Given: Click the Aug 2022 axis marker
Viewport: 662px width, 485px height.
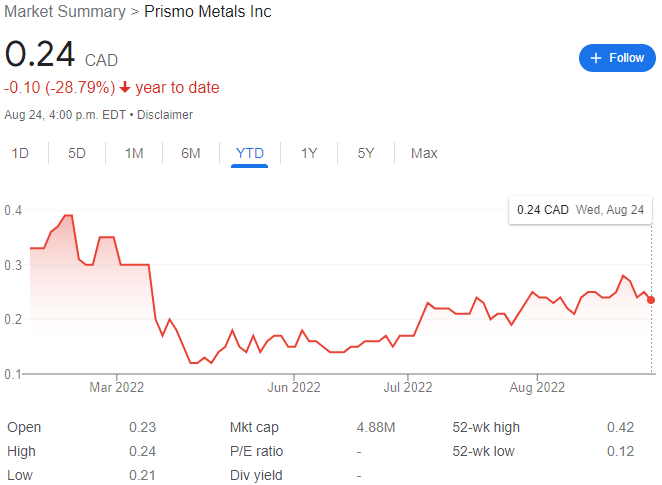Looking at the screenshot, I should 537,387.
